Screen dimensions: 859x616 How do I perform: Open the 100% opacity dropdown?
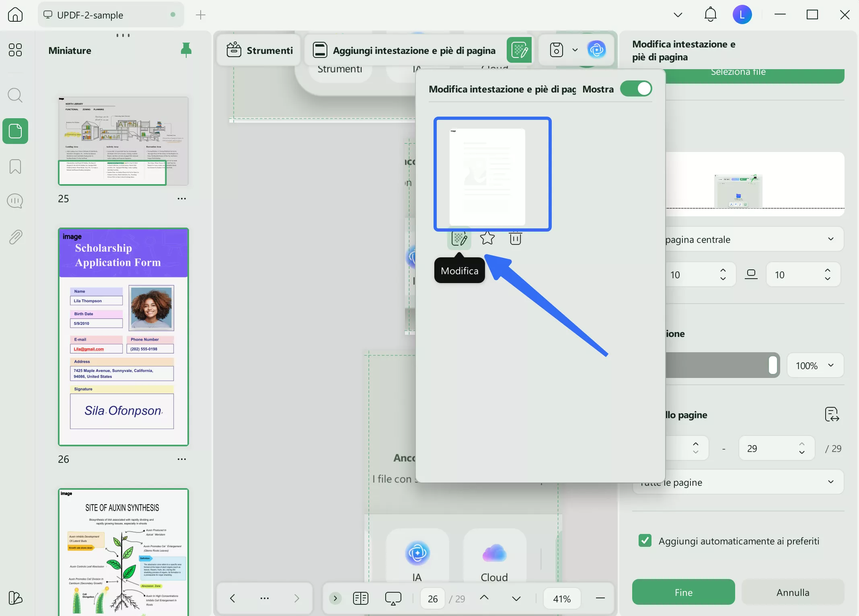pyautogui.click(x=814, y=365)
